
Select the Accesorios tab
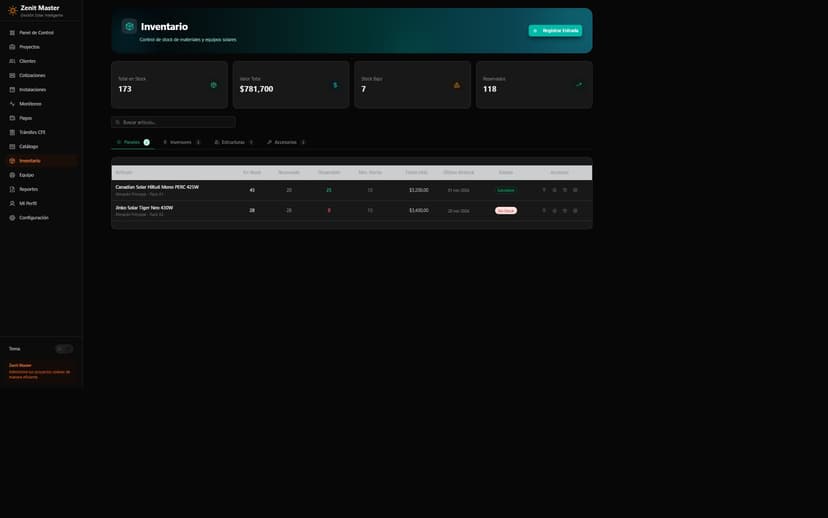pyautogui.click(x=285, y=142)
